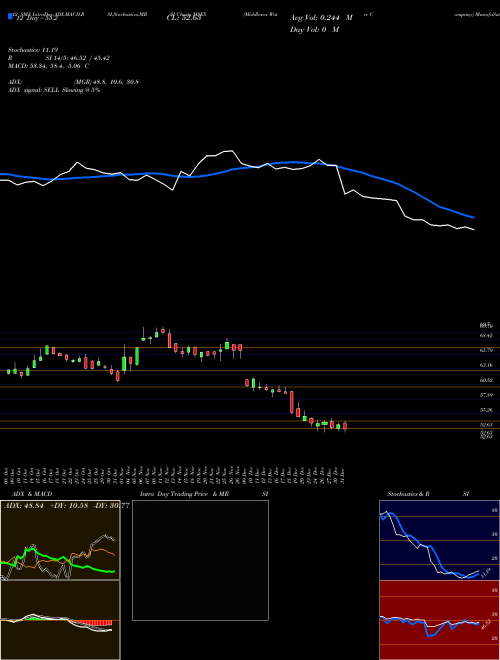Click the empty Intra Day Trading Price panel
Viewport: 500px width, 660px height.
pos(200,560)
